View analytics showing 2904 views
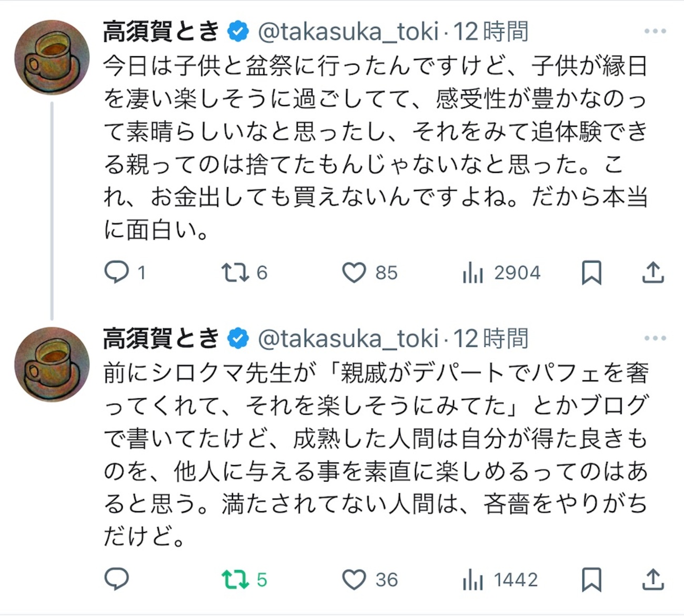 473,273
